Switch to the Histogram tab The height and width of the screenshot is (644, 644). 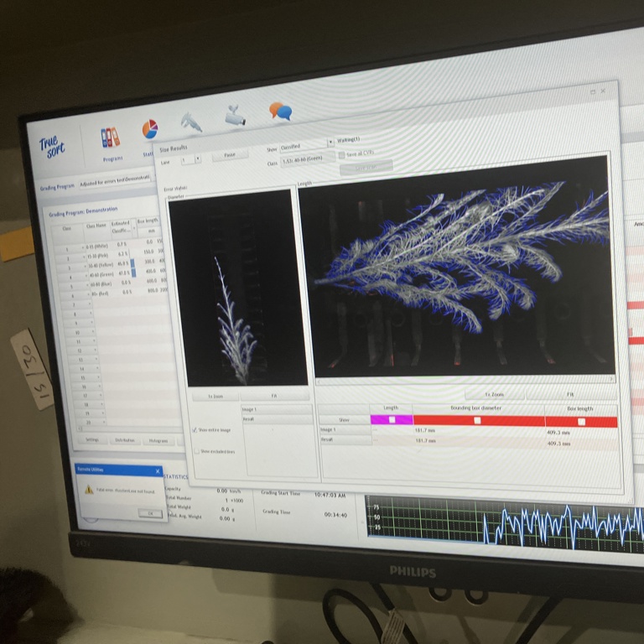tap(157, 440)
